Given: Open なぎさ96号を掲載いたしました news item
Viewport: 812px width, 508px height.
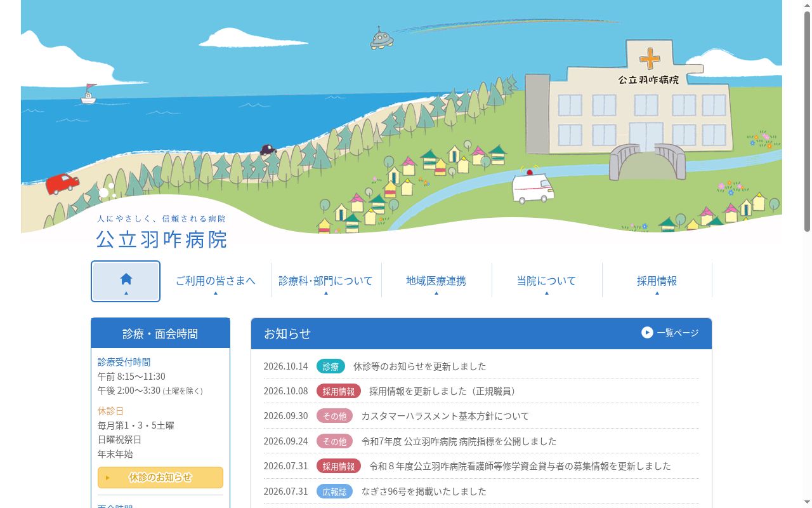Looking at the screenshot, I should point(424,491).
